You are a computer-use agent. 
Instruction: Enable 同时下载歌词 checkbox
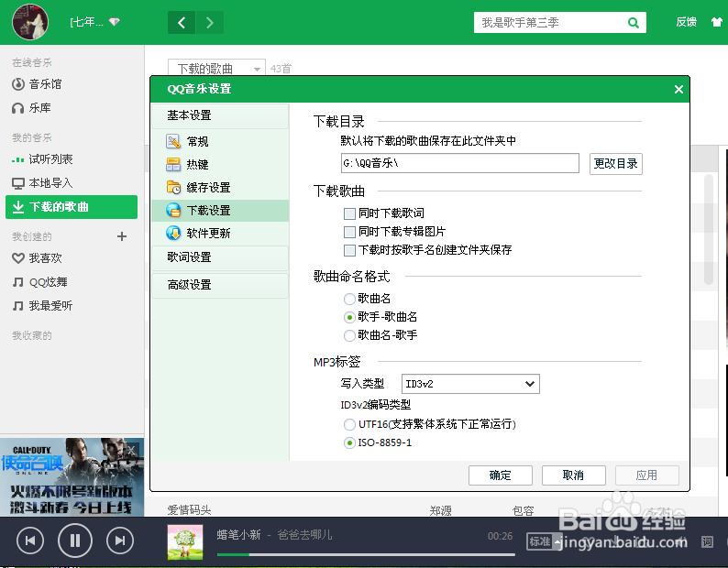click(x=349, y=213)
